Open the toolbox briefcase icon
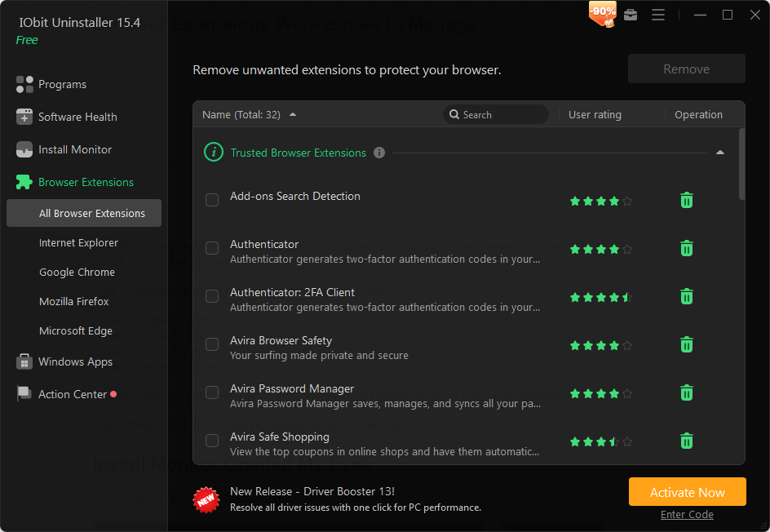 tap(631, 15)
